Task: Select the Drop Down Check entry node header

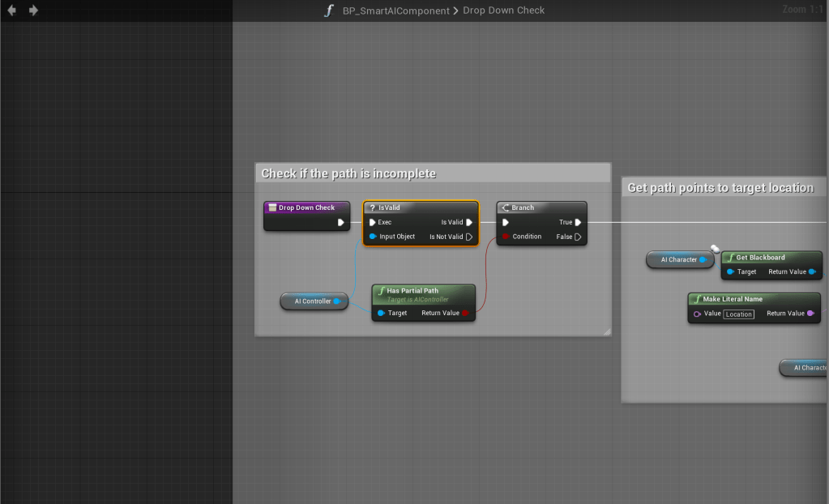Action: pos(306,207)
